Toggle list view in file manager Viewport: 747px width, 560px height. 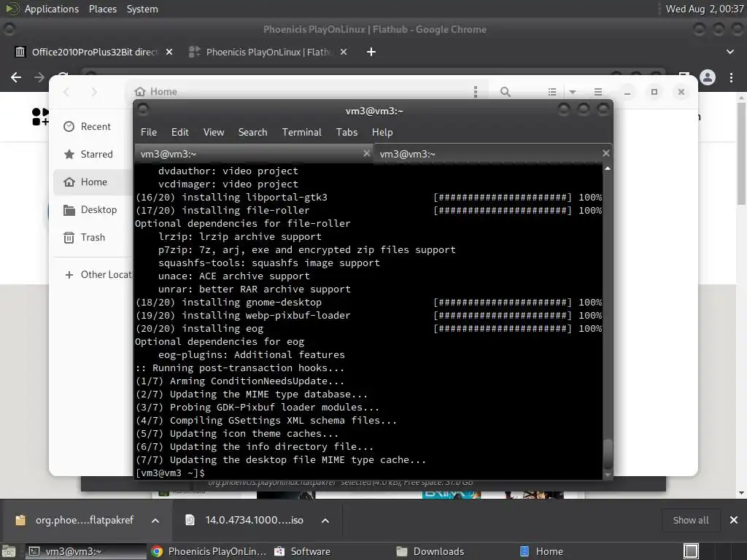(x=552, y=92)
